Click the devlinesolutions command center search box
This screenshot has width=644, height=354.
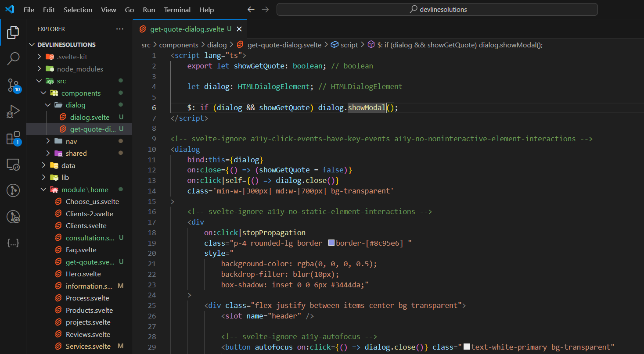(437, 10)
